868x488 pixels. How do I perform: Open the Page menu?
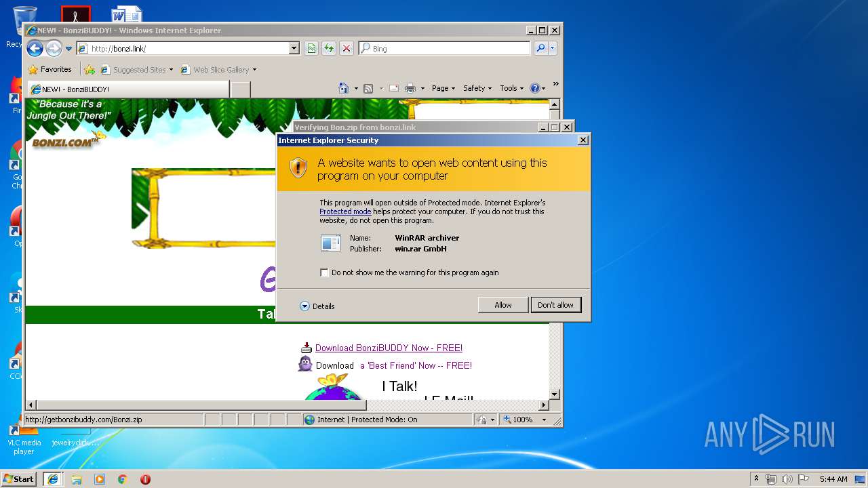pos(443,88)
